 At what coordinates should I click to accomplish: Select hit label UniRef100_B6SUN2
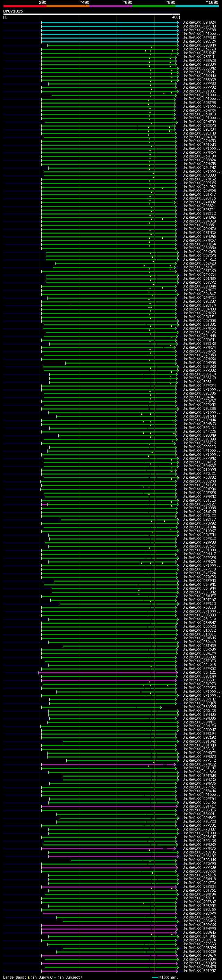point(199,68)
